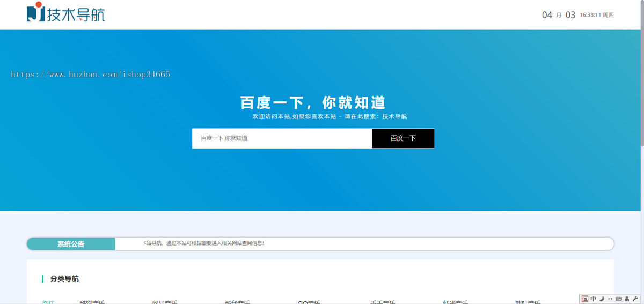Toggle the 中 Chinese/English input mode

tap(593, 299)
